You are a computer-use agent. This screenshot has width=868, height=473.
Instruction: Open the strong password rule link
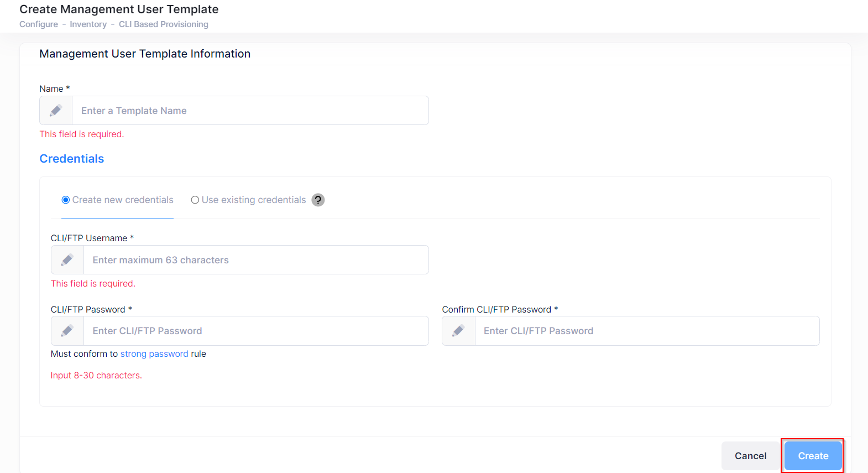[x=154, y=354]
